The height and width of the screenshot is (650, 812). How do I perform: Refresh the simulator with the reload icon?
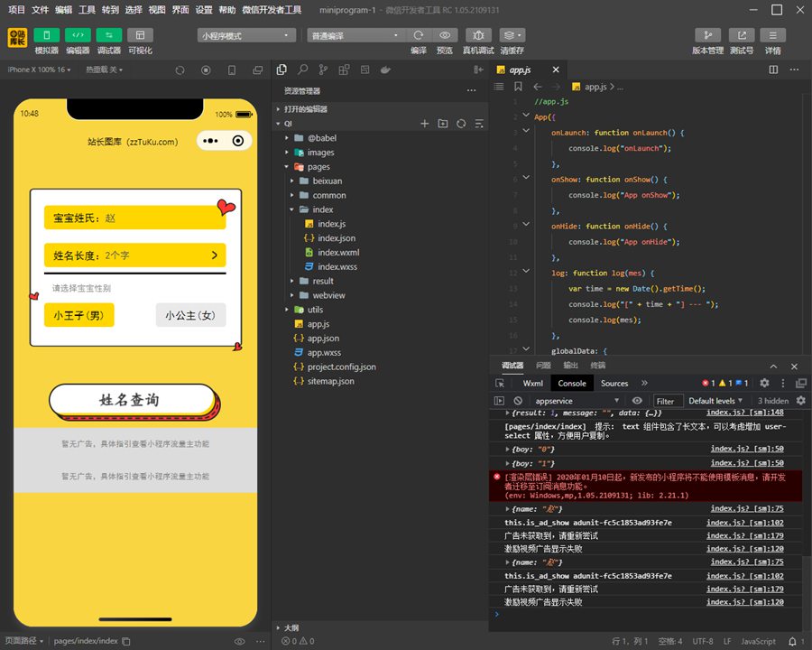click(180, 70)
